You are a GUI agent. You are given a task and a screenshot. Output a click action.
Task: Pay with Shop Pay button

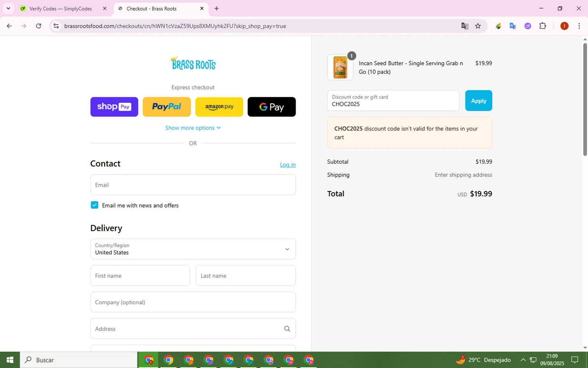click(x=114, y=107)
